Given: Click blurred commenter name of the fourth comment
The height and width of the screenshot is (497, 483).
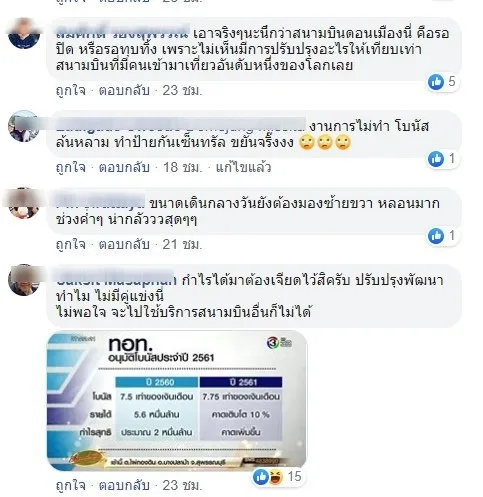Looking at the screenshot, I should point(115,279).
